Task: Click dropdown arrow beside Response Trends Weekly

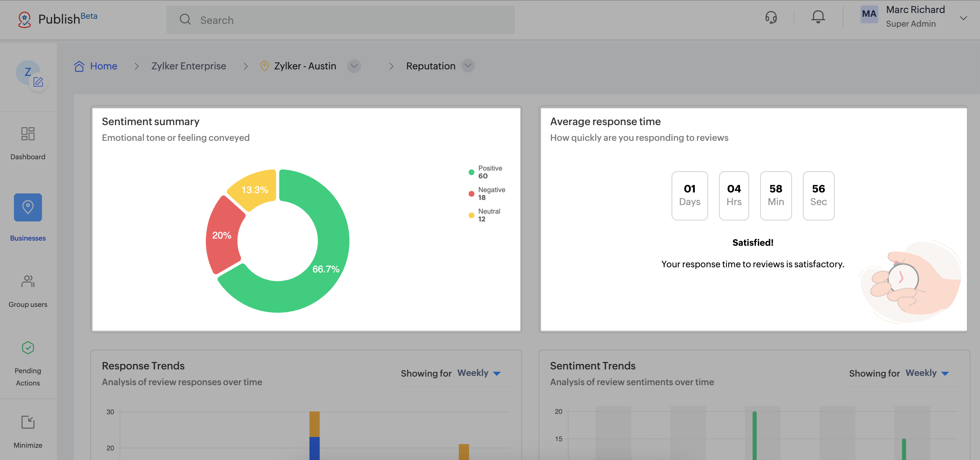Action: (x=497, y=374)
